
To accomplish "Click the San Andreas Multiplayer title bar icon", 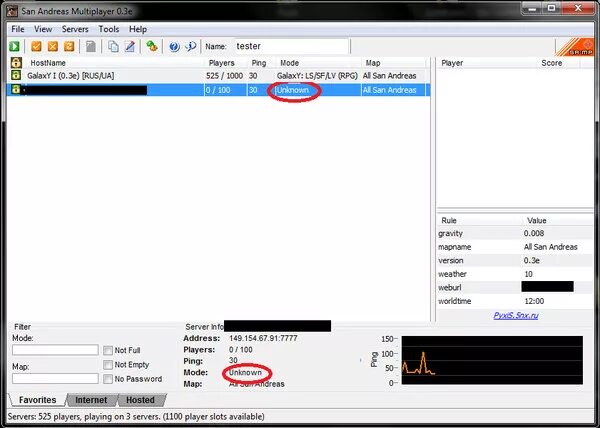I will tap(12, 11).
